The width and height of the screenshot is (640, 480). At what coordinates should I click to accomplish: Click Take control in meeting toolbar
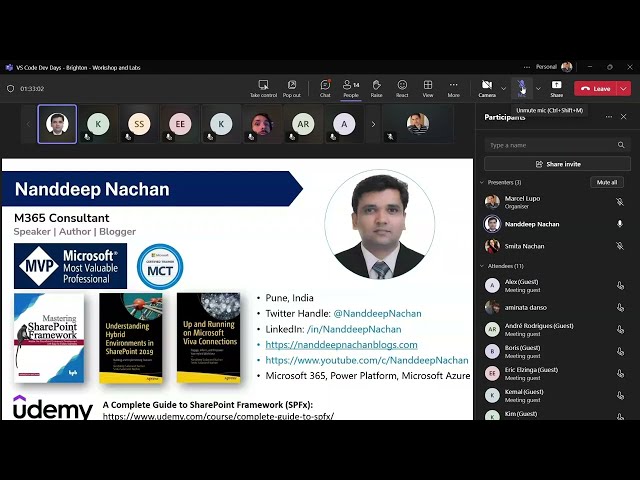pos(263,89)
